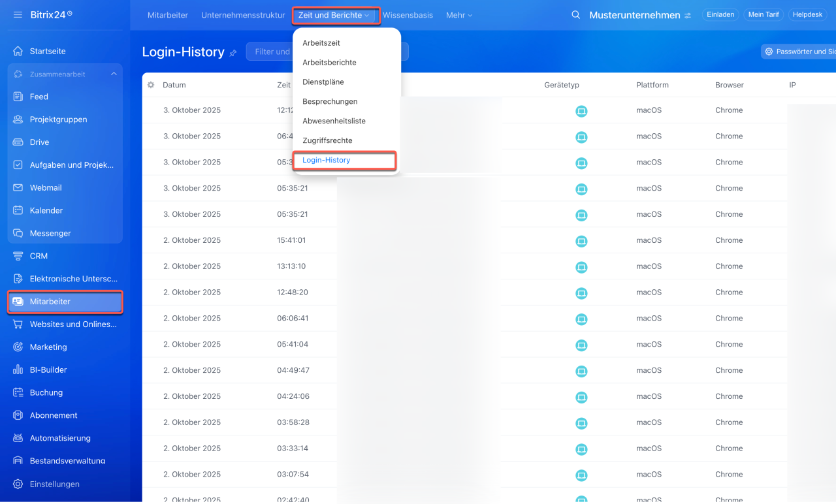Click the settings sliders icon beside Musterunternehmen
The image size is (836, 504).
tap(688, 16)
